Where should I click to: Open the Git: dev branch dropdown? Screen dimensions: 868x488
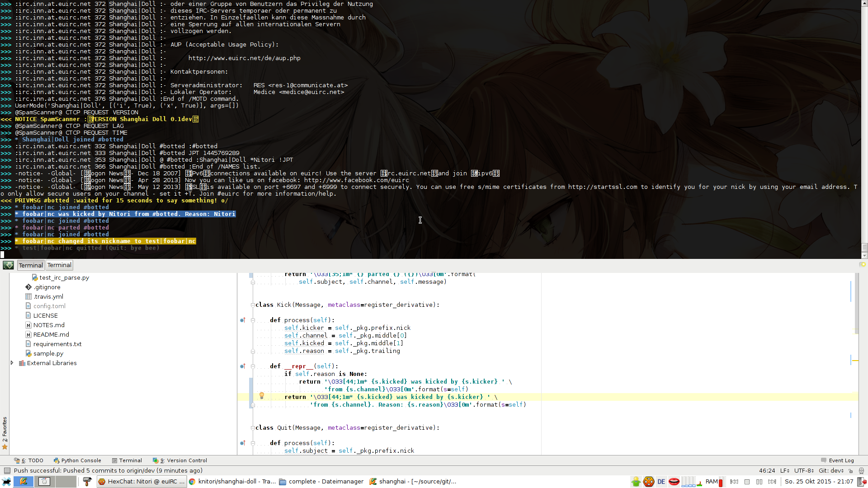pyautogui.click(x=830, y=470)
